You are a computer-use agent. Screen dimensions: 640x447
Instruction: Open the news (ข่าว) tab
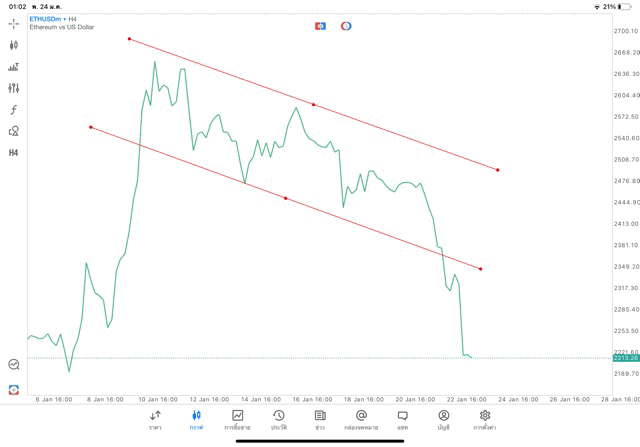(x=320, y=419)
